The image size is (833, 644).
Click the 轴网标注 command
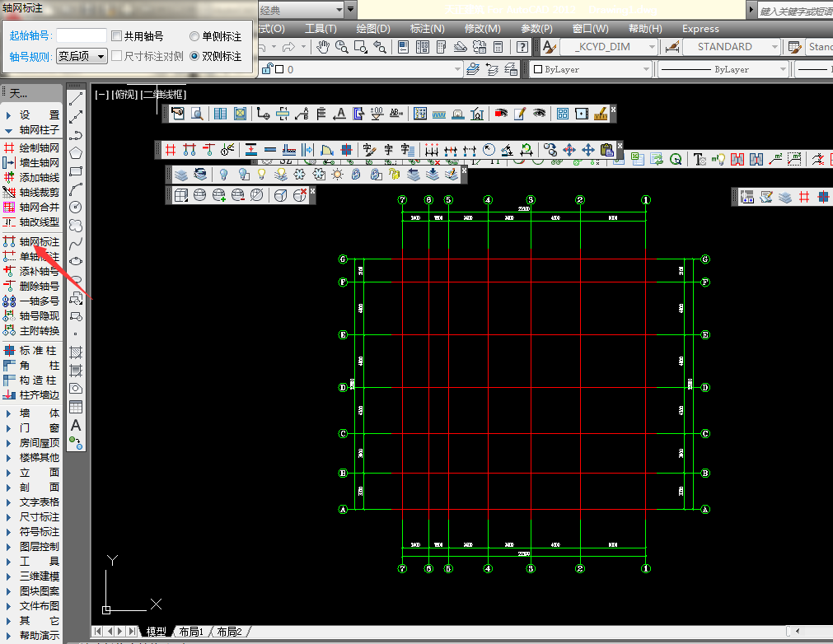point(31,241)
